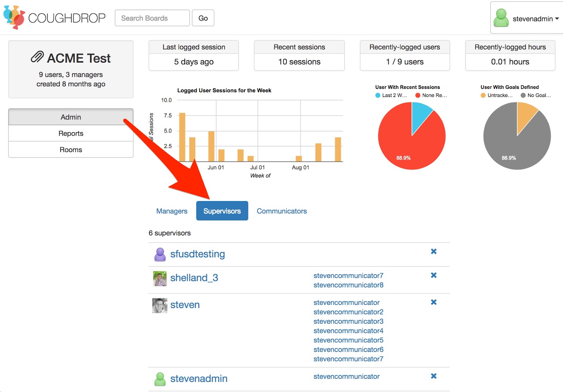Viewport: 563px width, 392px height.
Task: Open the stevenadmin user dropdown menu
Action: [527, 18]
